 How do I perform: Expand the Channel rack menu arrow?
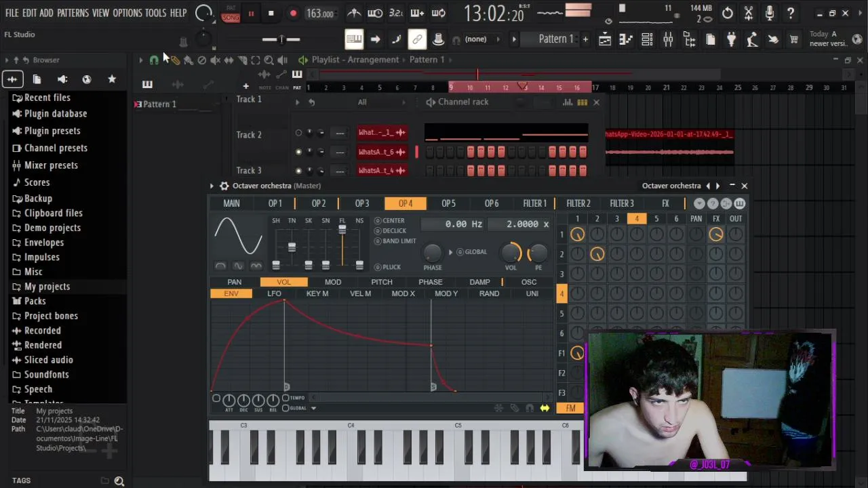coord(297,102)
